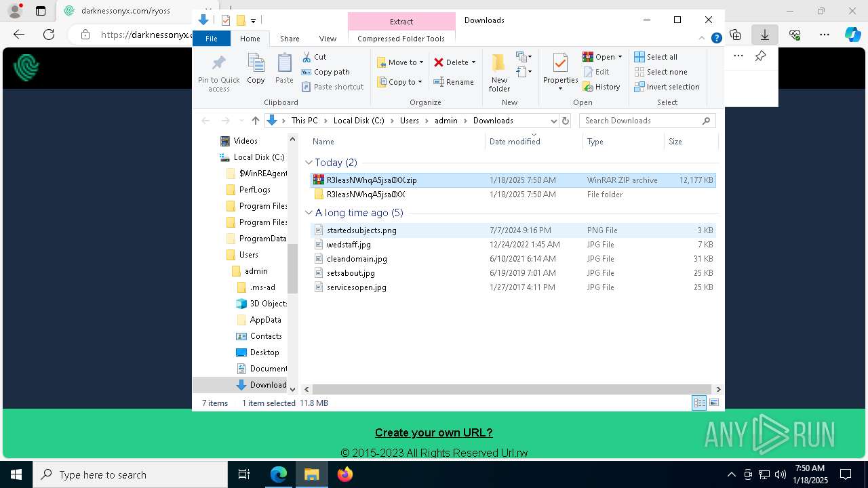Collapse the 'A long time ago (5)' group
Screen dimensions: 868x488
coord(309,213)
